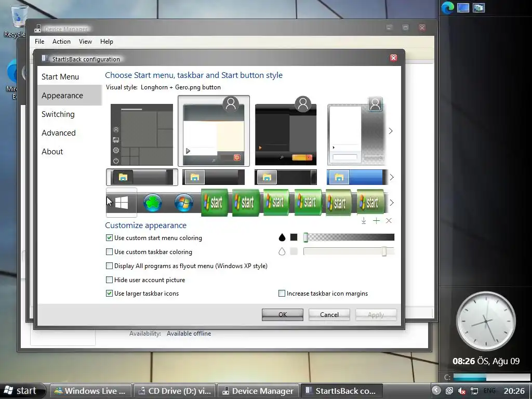The width and height of the screenshot is (532, 399).
Task: Show more taskbar styles with right chevron
Action: tap(392, 177)
